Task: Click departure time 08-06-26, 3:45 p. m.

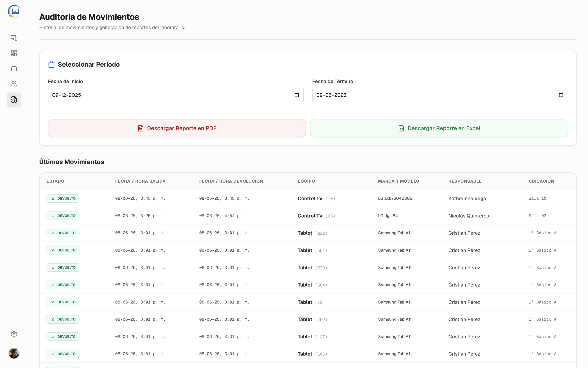Action: tap(140, 199)
